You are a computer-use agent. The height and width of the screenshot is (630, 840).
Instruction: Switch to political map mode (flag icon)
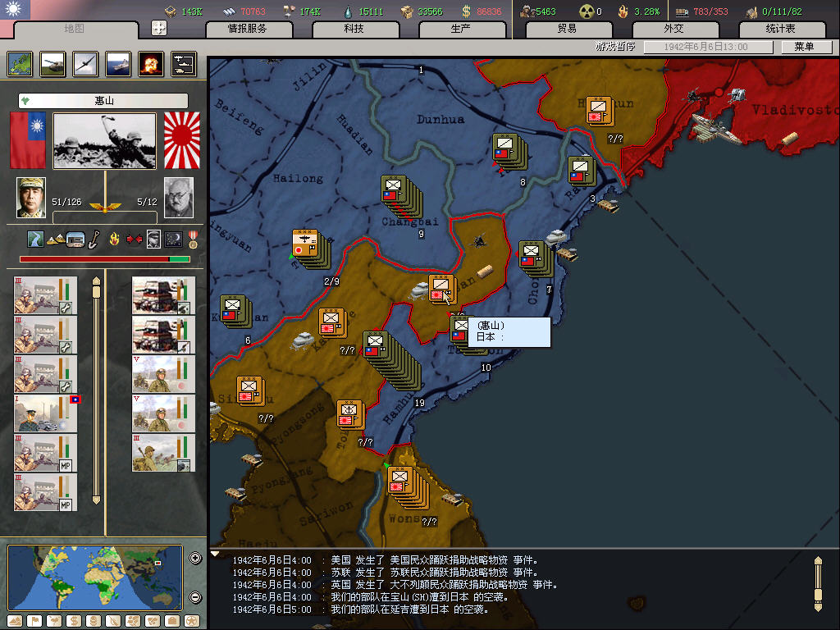[x=34, y=622]
